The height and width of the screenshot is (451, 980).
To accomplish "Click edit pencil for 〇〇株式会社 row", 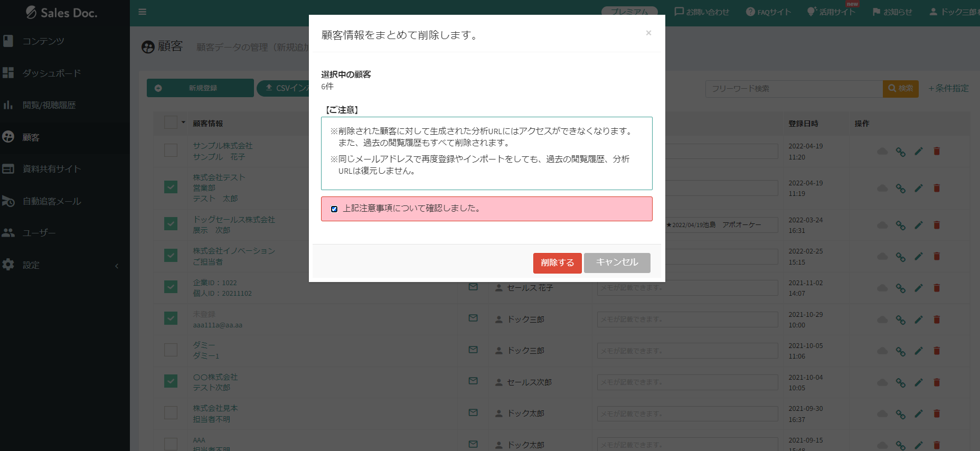I will pyautogui.click(x=919, y=382).
